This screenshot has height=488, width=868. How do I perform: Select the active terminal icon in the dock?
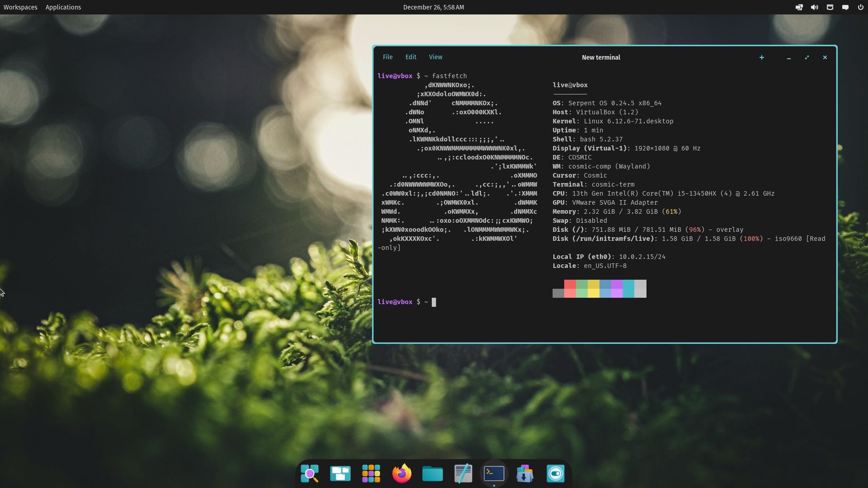pos(494,474)
